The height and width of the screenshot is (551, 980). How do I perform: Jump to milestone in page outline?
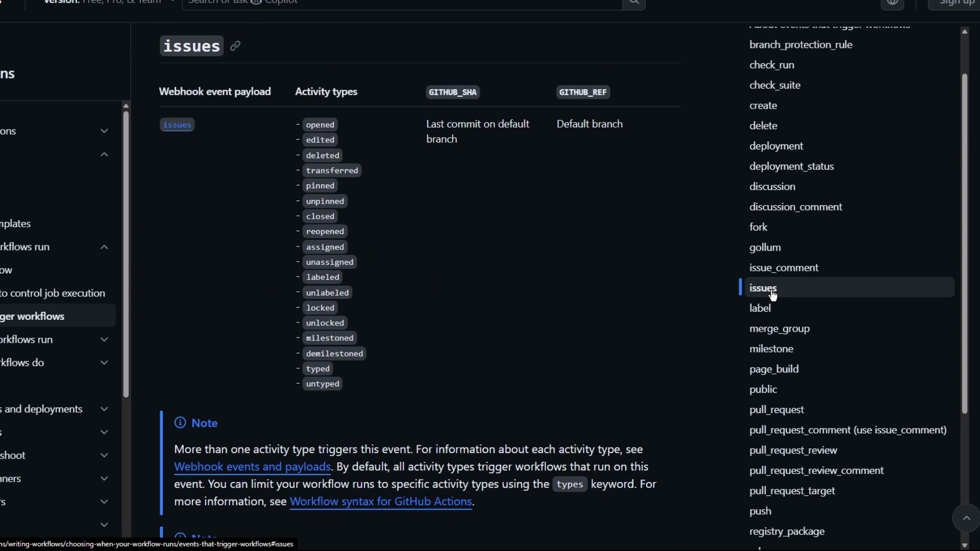point(771,349)
